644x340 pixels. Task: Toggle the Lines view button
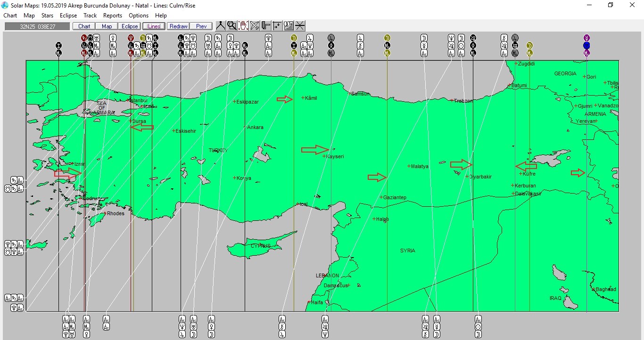pos(154,26)
